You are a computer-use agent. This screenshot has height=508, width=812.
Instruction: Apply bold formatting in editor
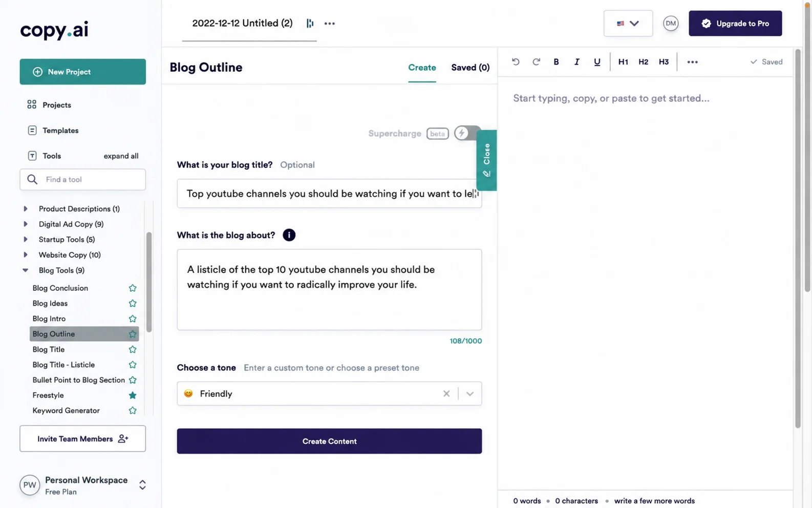[x=556, y=62]
